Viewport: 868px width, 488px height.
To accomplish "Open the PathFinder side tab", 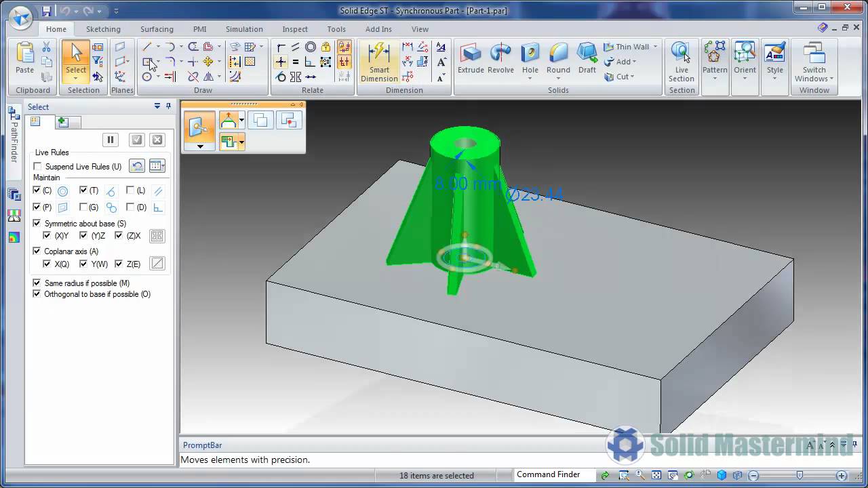I will (x=14, y=136).
